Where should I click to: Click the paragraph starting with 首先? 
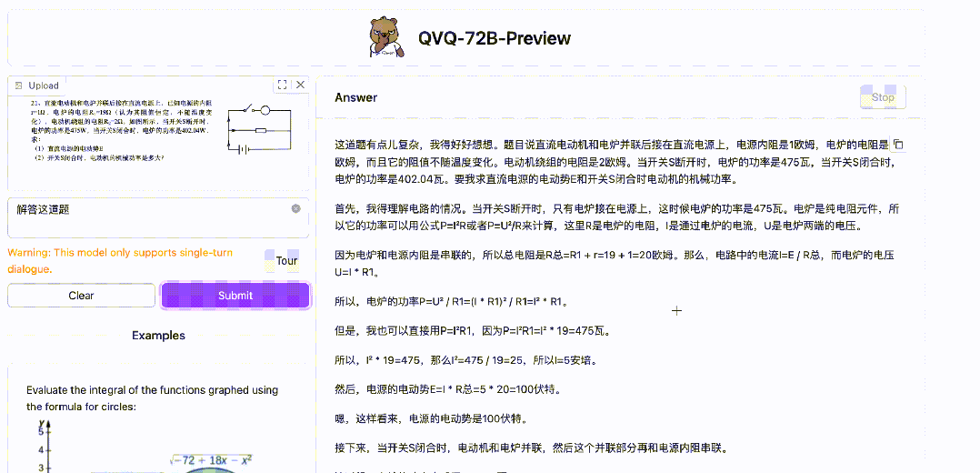(x=617, y=216)
